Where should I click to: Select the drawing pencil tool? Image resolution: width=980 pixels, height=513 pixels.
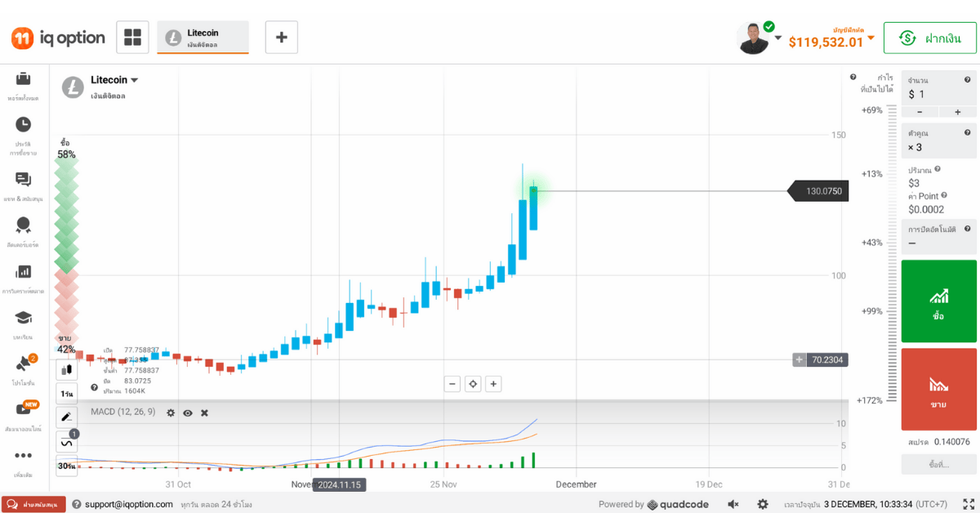67,417
